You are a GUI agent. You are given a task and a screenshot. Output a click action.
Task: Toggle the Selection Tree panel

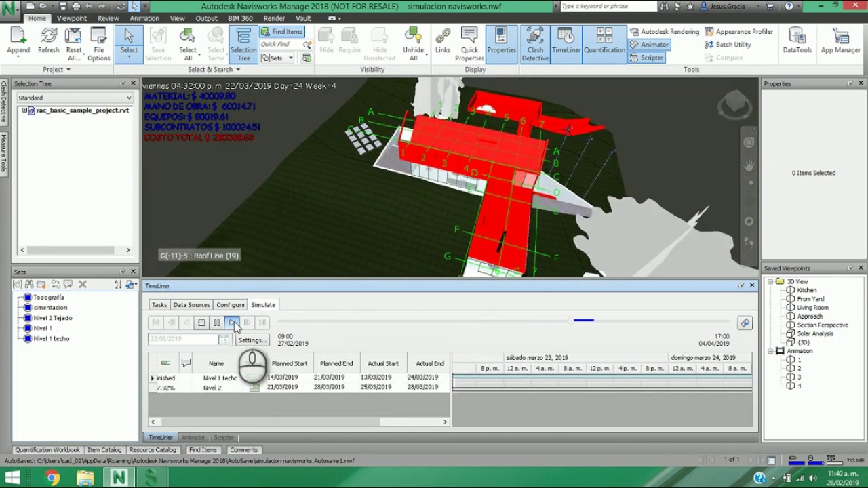243,44
